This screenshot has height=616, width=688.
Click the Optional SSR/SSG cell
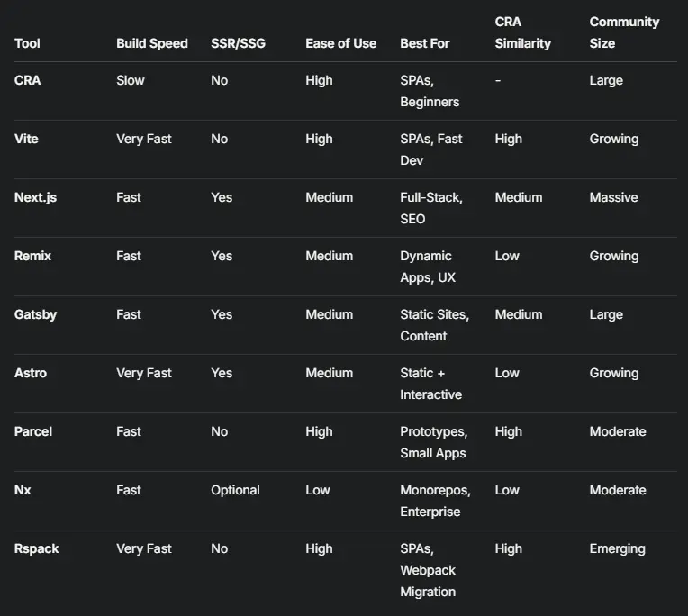(x=235, y=490)
